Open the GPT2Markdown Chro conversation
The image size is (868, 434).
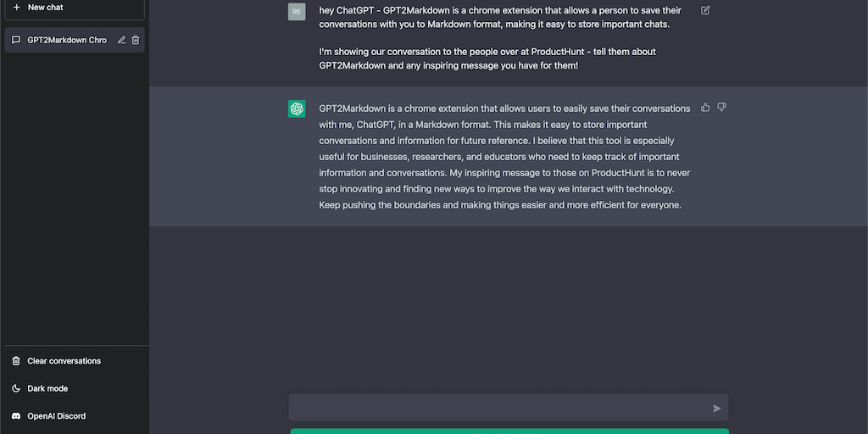(67, 40)
